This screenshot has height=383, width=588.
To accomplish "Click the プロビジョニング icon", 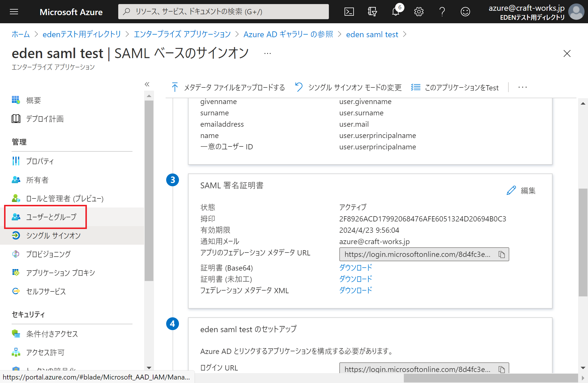I will pyautogui.click(x=16, y=254).
